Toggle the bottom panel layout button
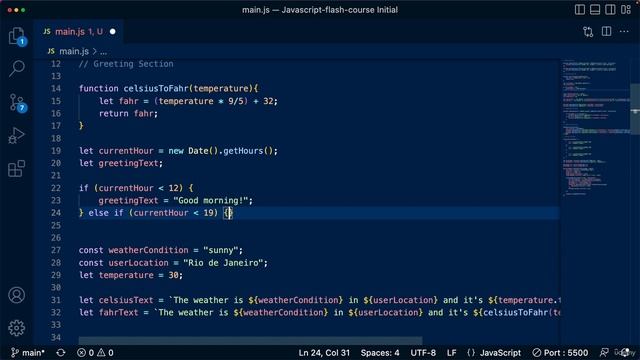The height and width of the screenshot is (360, 640). click(595, 9)
